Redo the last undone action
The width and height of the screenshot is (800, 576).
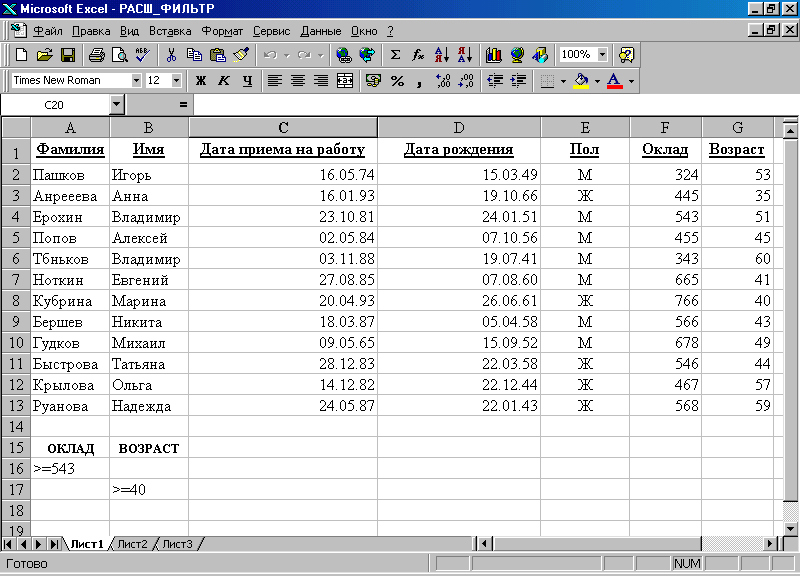click(304, 55)
